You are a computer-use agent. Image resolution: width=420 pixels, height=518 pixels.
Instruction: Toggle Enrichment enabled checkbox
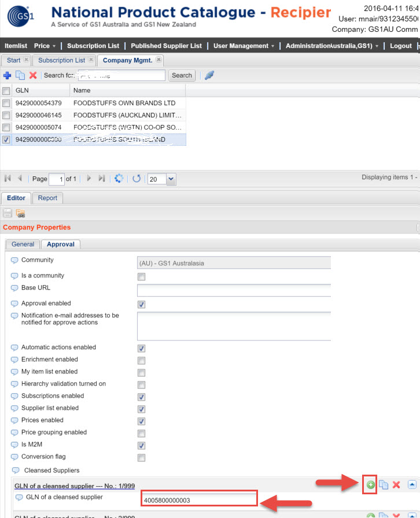[141, 360]
